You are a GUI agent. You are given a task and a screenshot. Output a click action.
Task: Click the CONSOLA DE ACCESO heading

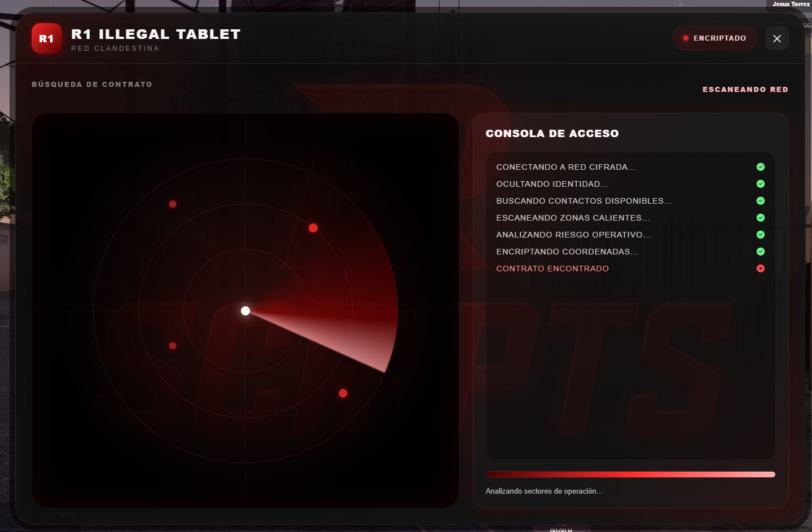pyautogui.click(x=552, y=134)
